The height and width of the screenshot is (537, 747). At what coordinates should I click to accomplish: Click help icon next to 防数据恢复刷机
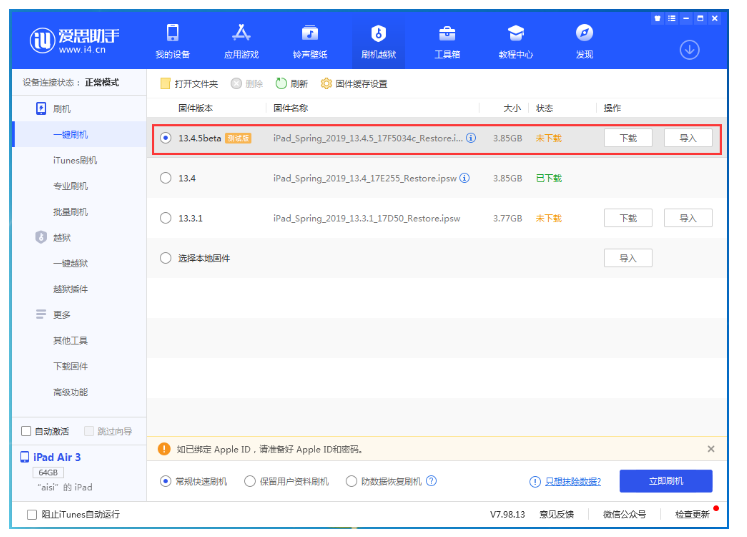click(431, 481)
